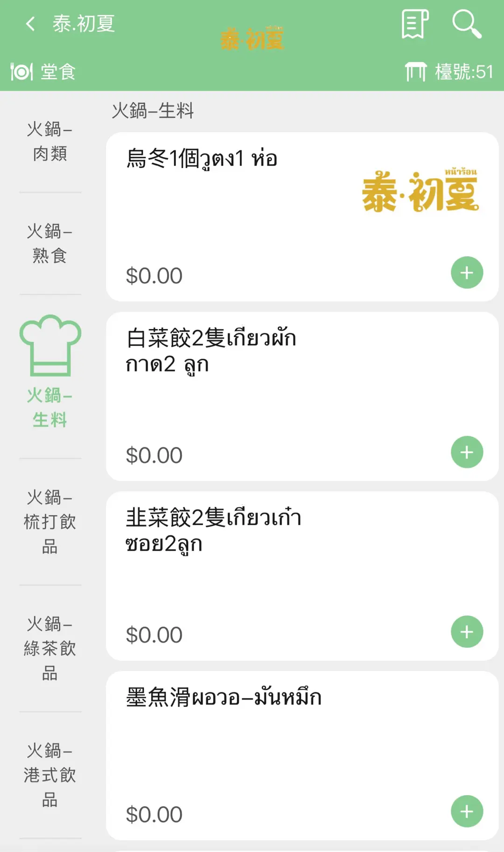Tap the gold 泰·初夏 header logo

(x=252, y=39)
